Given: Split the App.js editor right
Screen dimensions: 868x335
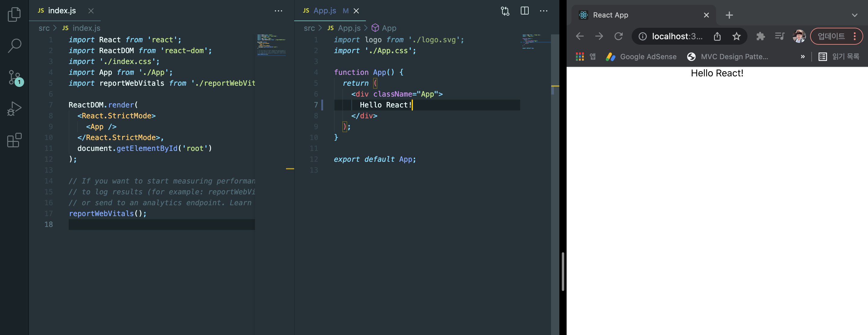Looking at the screenshot, I should point(524,11).
